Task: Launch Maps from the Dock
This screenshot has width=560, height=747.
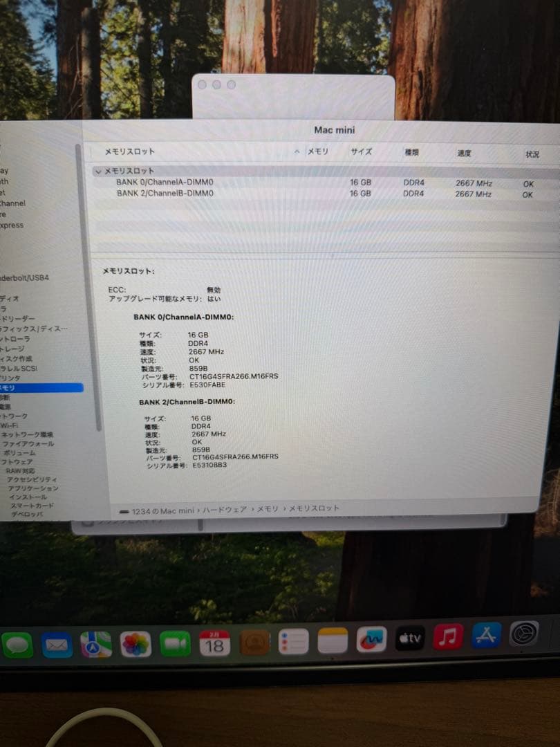Action: click(x=95, y=645)
